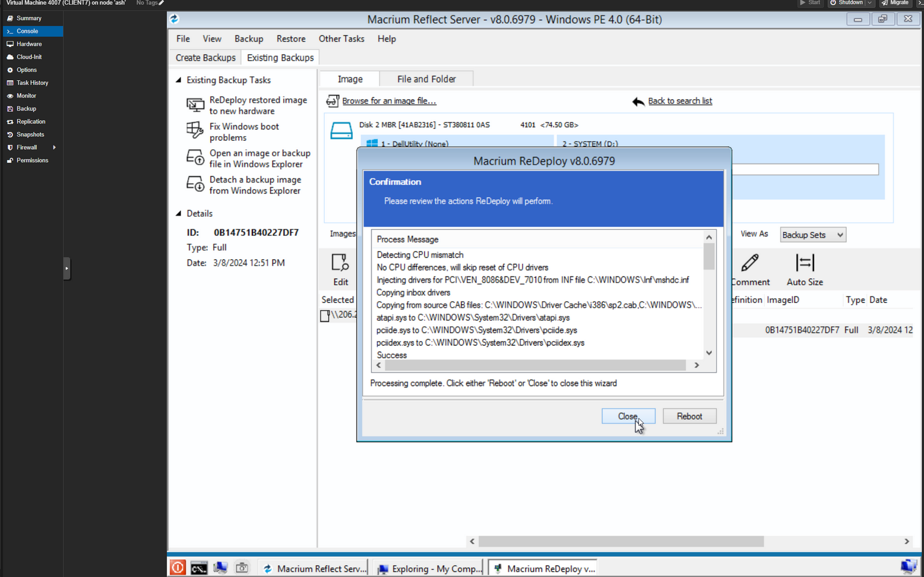Click the Shutdown button
The width and height of the screenshot is (924, 577).
(846, 3)
